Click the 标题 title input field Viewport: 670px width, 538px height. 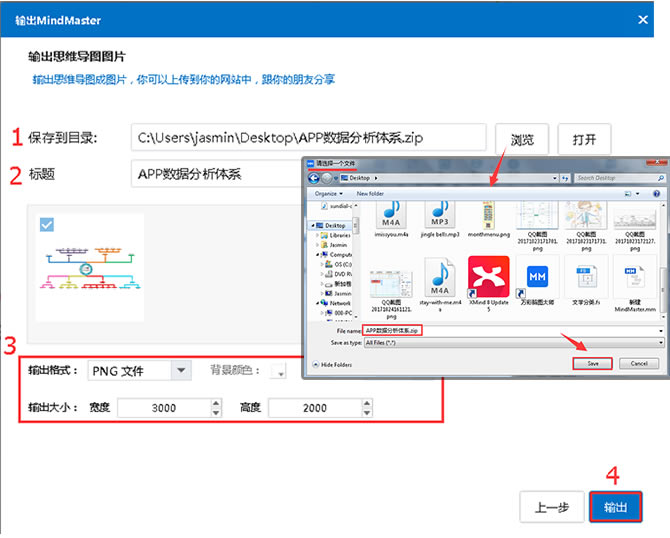pyautogui.click(x=216, y=173)
